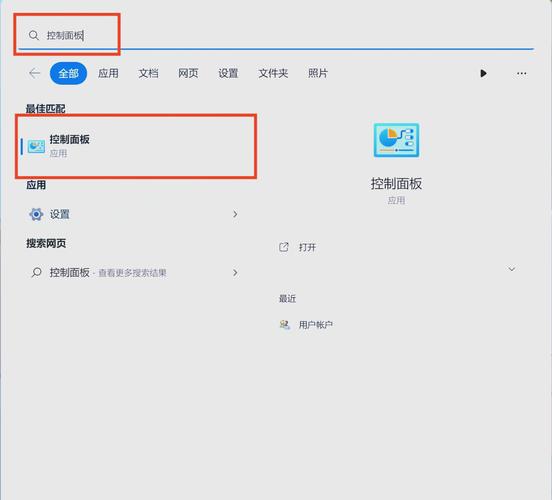Viewport: 552px width, 500px height.
Task: Switch to the 应用 filter tab
Action: (108, 73)
